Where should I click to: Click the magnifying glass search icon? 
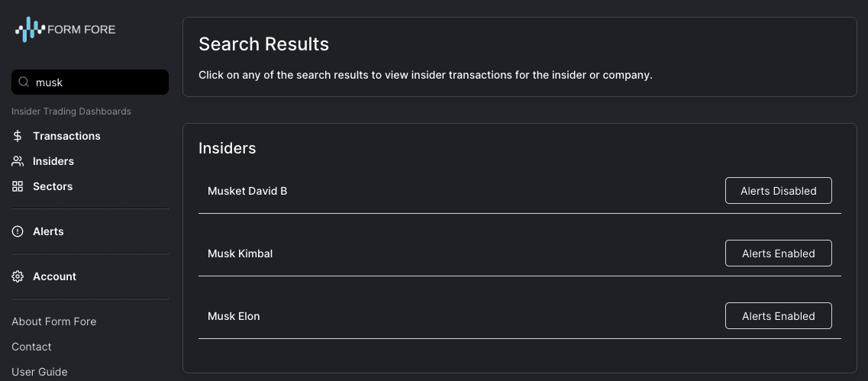coord(24,82)
